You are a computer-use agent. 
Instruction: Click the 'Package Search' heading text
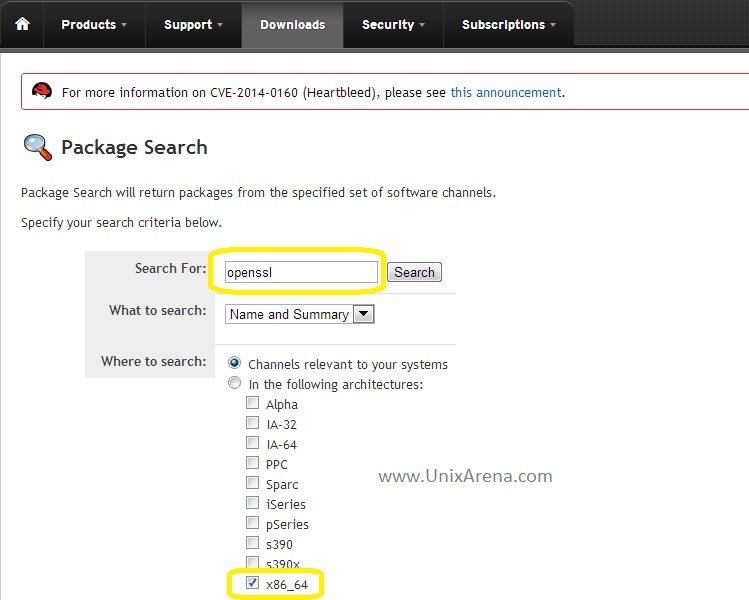134,148
